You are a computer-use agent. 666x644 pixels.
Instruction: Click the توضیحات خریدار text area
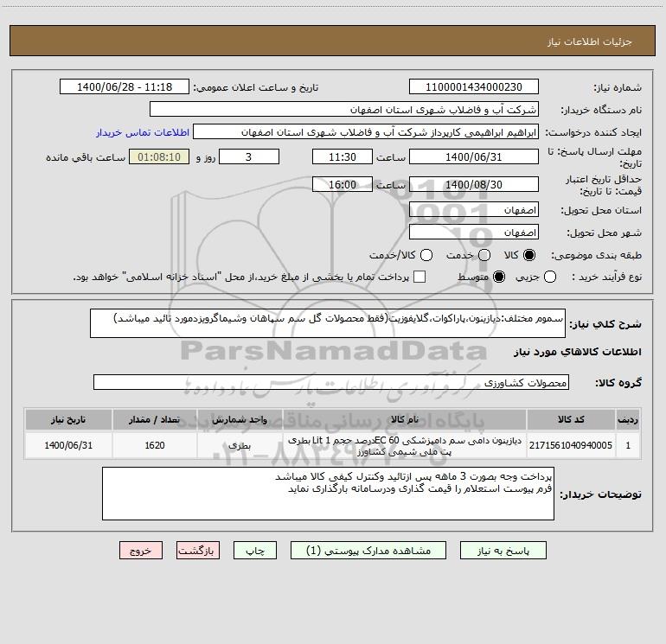[328, 494]
